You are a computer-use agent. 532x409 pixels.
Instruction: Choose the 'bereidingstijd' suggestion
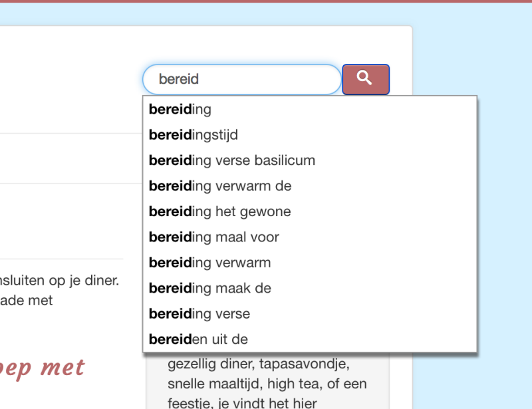click(x=310, y=135)
